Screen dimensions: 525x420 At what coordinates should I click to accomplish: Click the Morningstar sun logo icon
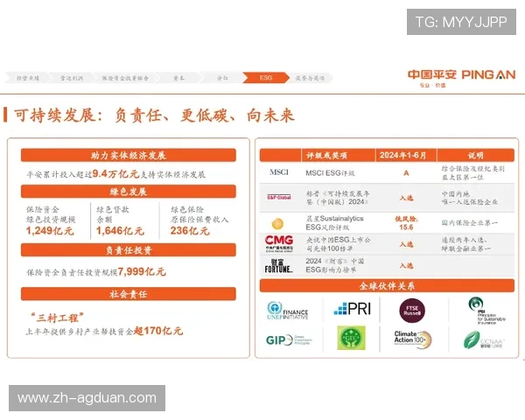click(x=277, y=223)
